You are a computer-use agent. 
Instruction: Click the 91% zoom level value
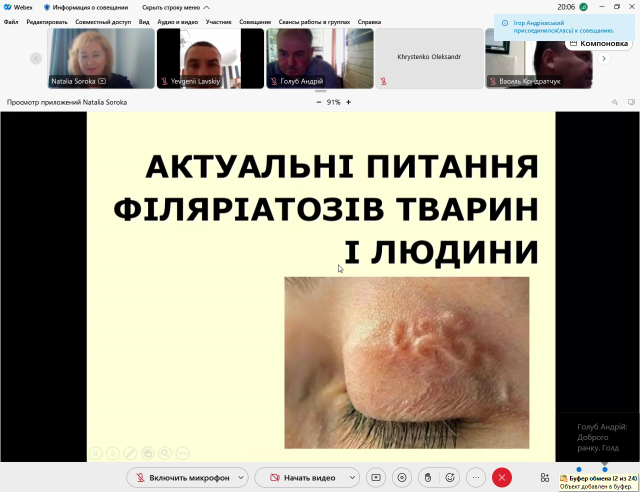tap(333, 102)
